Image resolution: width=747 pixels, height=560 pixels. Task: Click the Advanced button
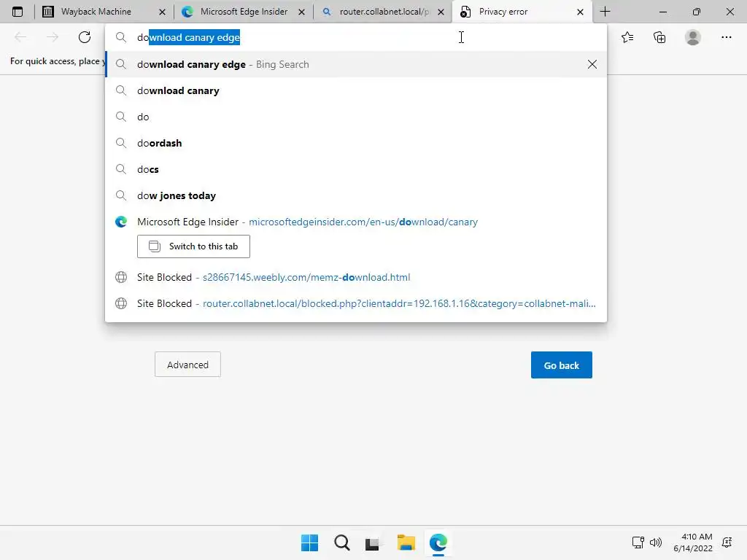pos(187,365)
